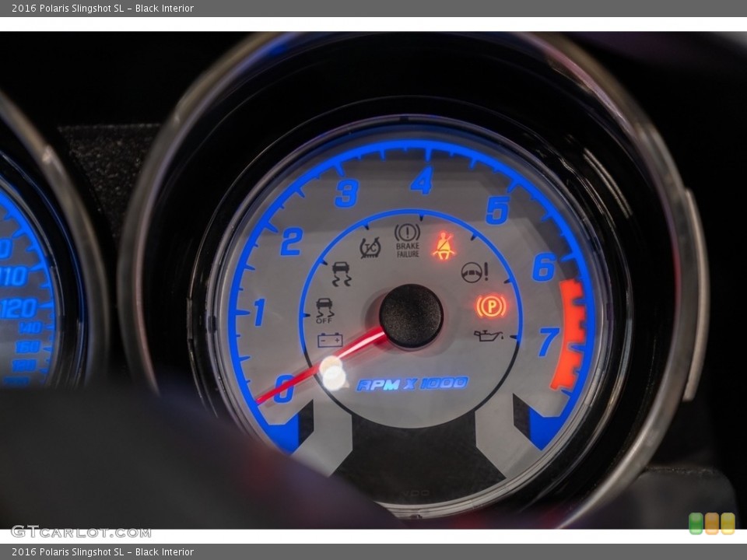747x560 pixels.
Task: Click the orange square in the corner logo
Action: point(712,523)
